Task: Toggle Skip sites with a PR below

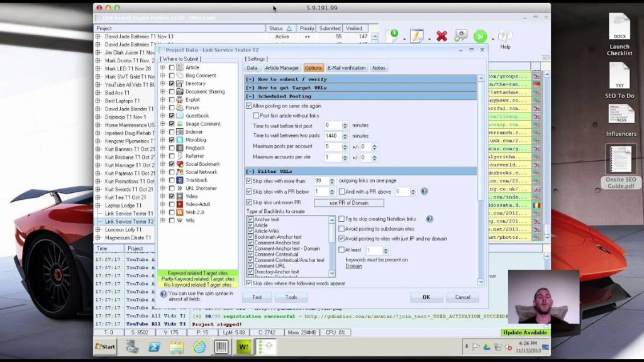Action: 249,192
